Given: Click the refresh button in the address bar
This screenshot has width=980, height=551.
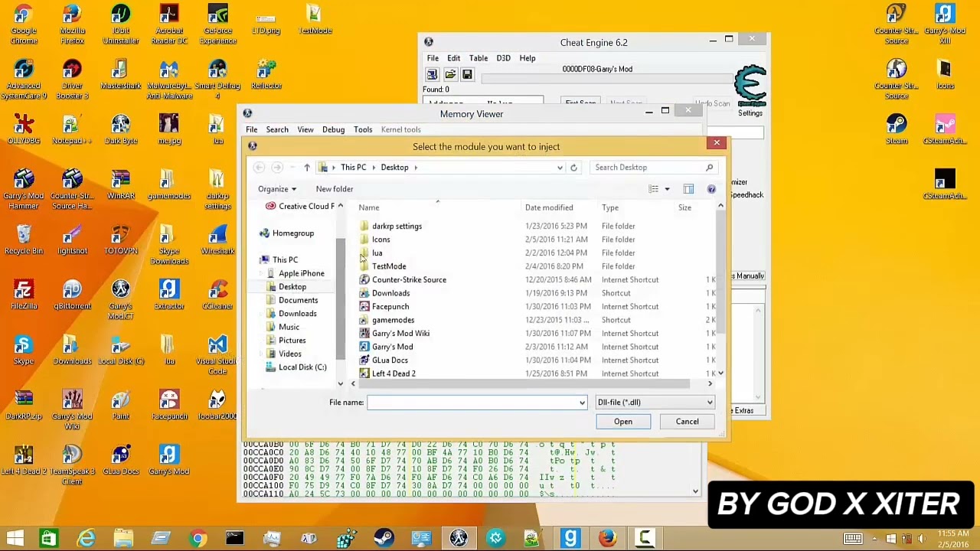Looking at the screenshot, I should click(573, 168).
